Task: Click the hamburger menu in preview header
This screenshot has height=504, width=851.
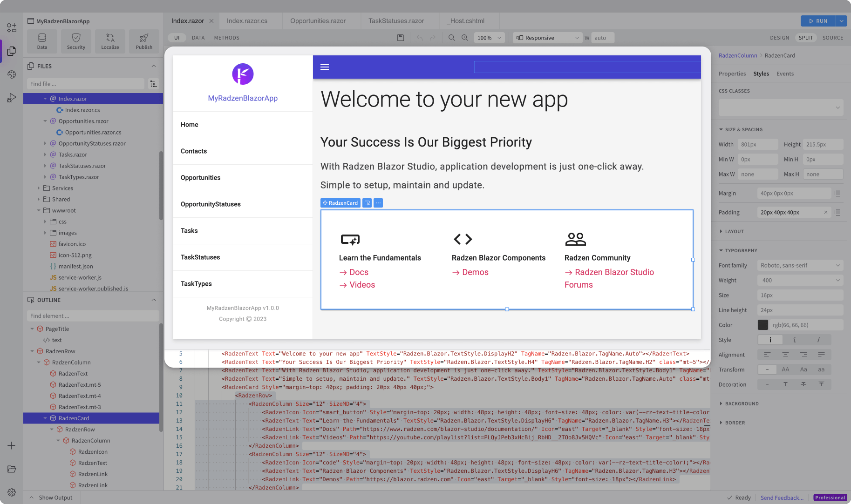Action: point(325,67)
